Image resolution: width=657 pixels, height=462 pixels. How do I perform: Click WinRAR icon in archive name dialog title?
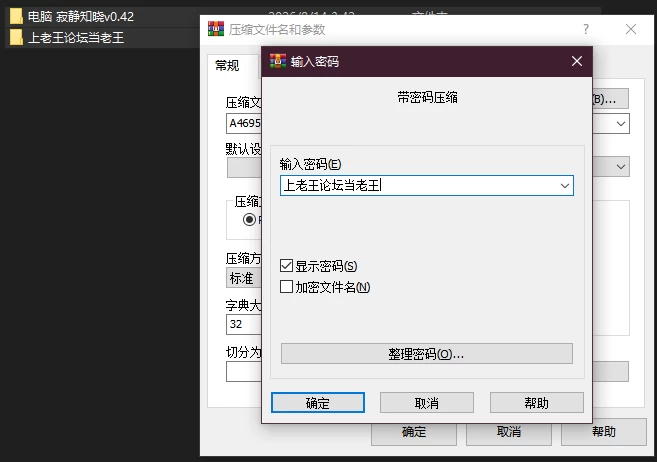pyautogui.click(x=216, y=29)
